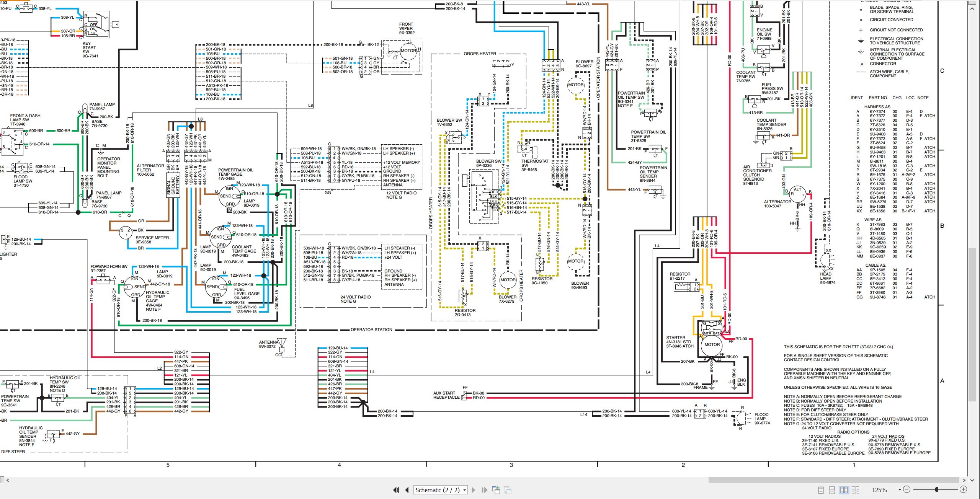Click the BLOWER SW 6P-3236 label
Viewport: 980px width, 499px height.
pos(488,163)
